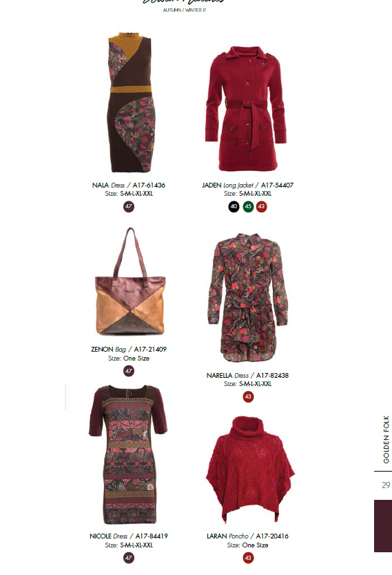The image size is (392, 575).
Task: Click the ZENON Bag A17-21409 title
Action: click(129, 349)
